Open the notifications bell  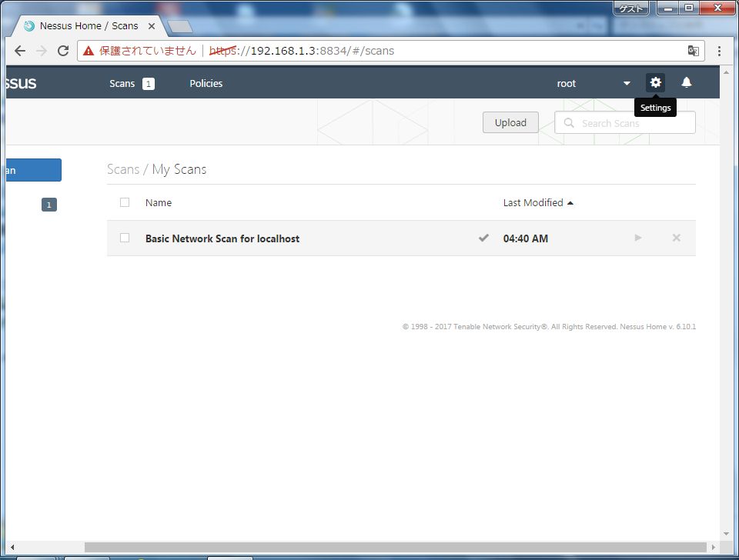(x=687, y=83)
